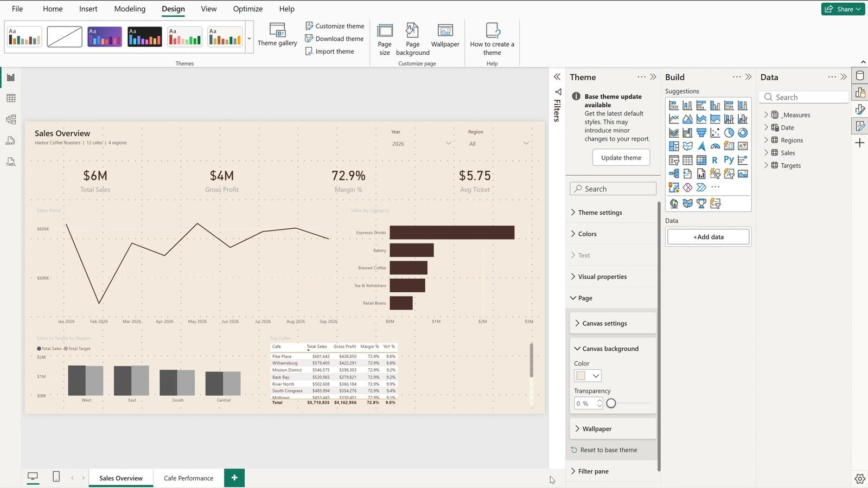Open Report view in left sidebar

click(11, 78)
